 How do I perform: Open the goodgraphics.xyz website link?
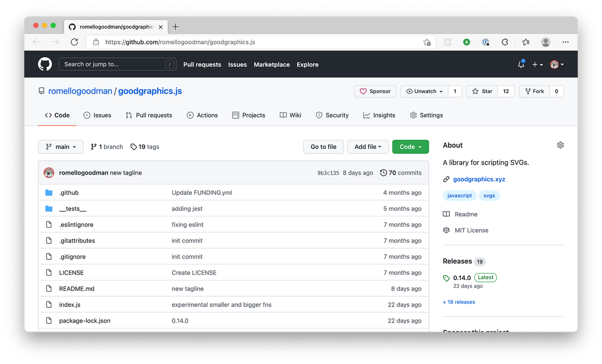pyautogui.click(x=479, y=179)
